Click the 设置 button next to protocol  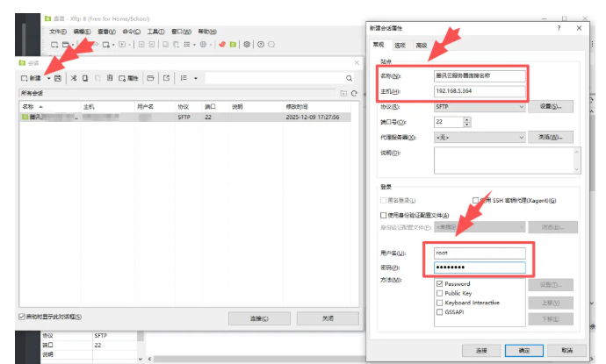click(550, 106)
